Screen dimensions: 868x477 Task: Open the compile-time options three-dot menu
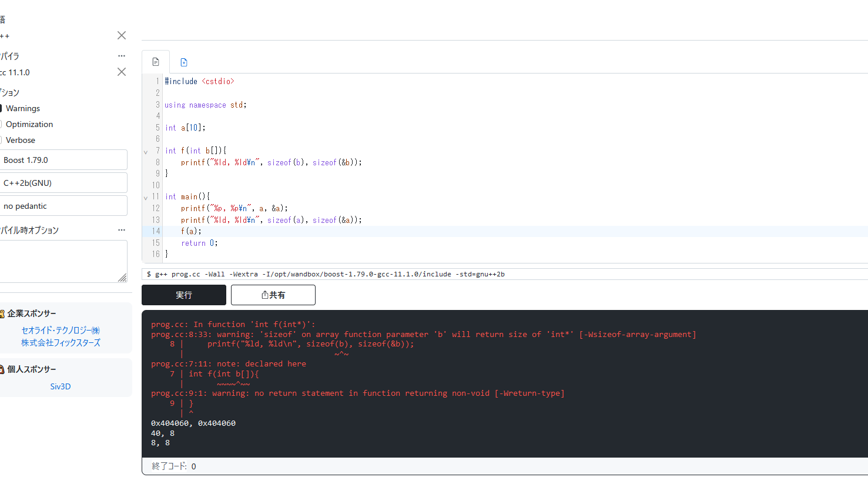coord(122,230)
